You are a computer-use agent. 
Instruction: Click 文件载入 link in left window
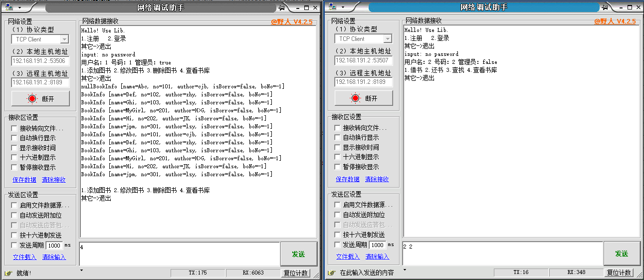24,257
